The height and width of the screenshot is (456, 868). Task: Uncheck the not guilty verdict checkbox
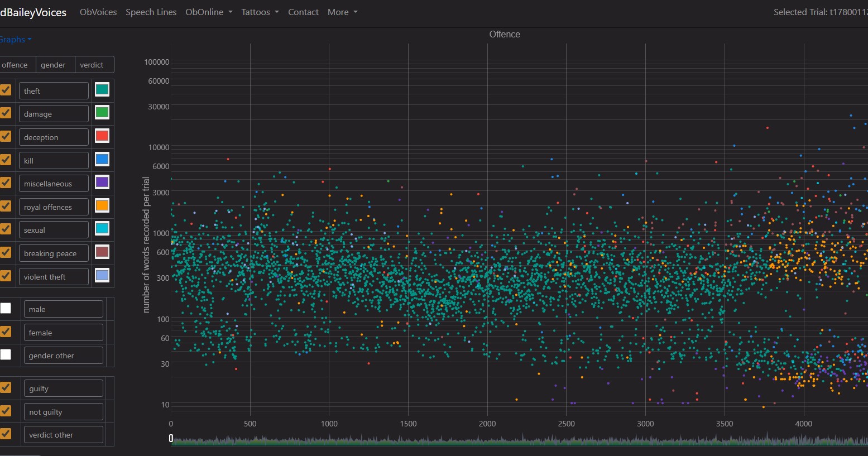click(x=6, y=411)
